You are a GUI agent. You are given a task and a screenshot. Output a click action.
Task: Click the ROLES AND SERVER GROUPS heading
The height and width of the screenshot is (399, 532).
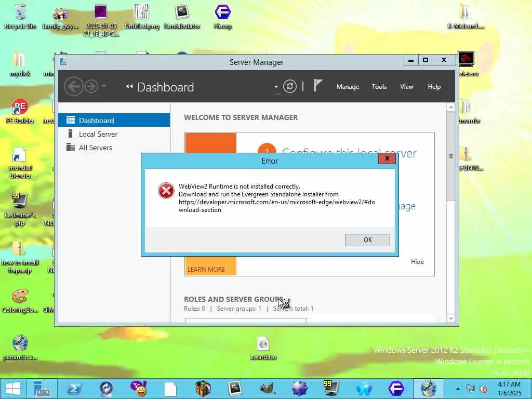[x=233, y=299]
